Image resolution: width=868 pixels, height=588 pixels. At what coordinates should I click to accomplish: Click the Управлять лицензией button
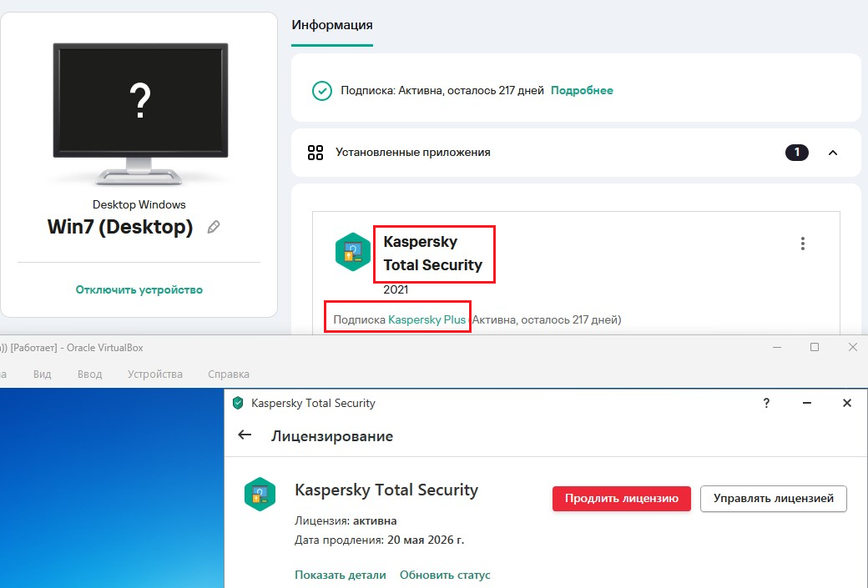pyautogui.click(x=773, y=499)
